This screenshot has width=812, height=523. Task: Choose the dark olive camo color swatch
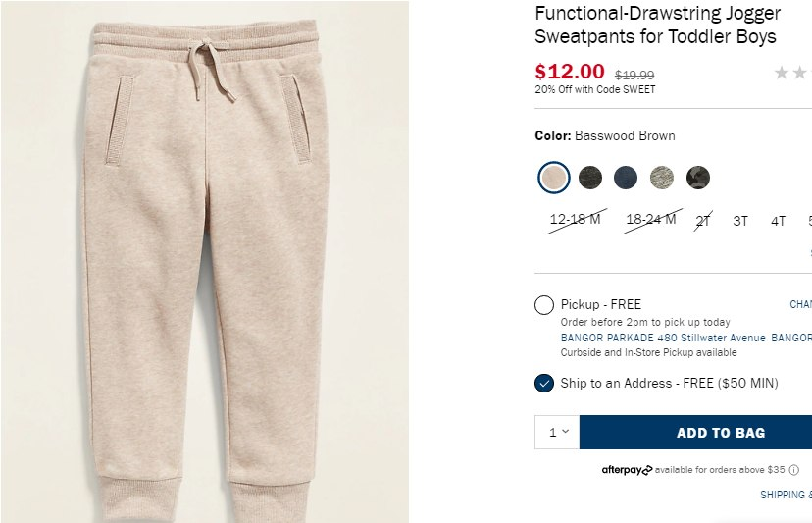pyautogui.click(x=589, y=178)
